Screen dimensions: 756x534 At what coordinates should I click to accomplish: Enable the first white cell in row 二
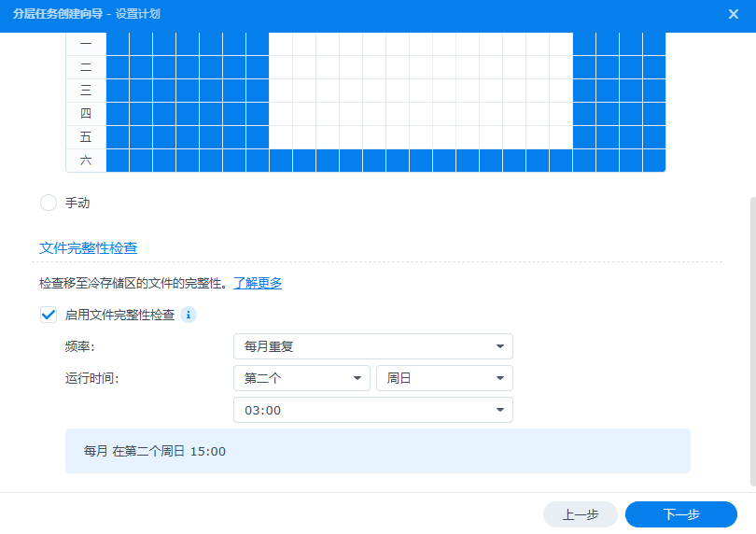(x=281, y=67)
